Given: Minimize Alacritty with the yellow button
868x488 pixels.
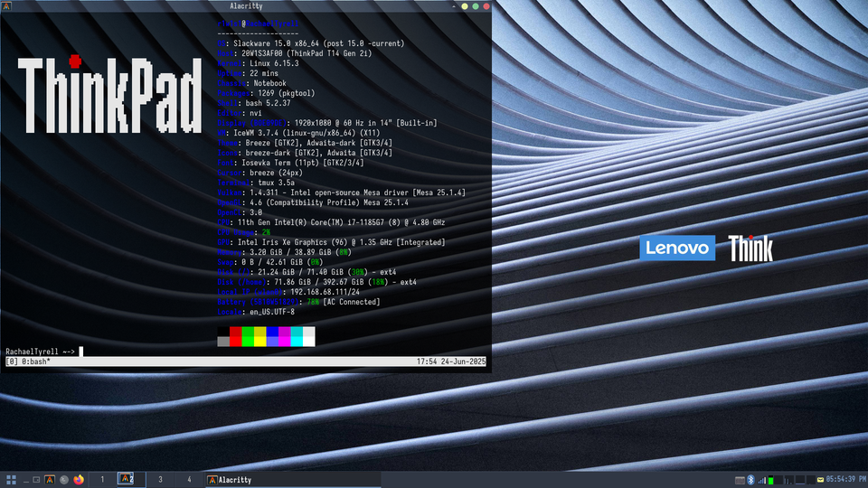Looking at the screenshot, I should [x=465, y=6].
